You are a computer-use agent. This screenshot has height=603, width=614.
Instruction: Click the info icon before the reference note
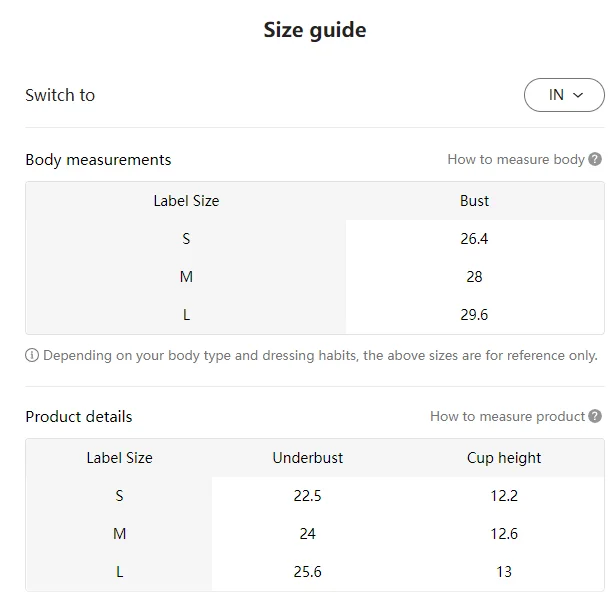32,355
